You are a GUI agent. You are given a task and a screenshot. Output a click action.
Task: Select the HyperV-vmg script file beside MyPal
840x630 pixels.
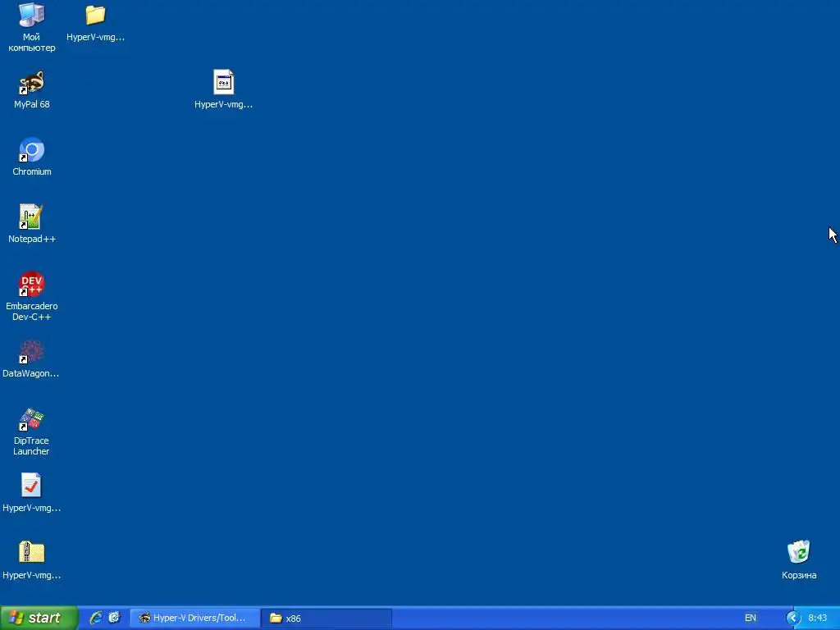(x=223, y=89)
